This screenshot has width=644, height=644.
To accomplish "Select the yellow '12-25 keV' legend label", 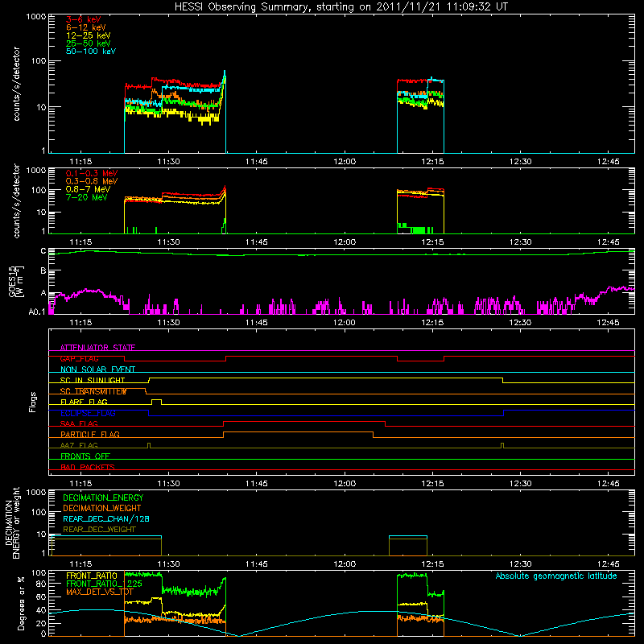I will 89,35.
